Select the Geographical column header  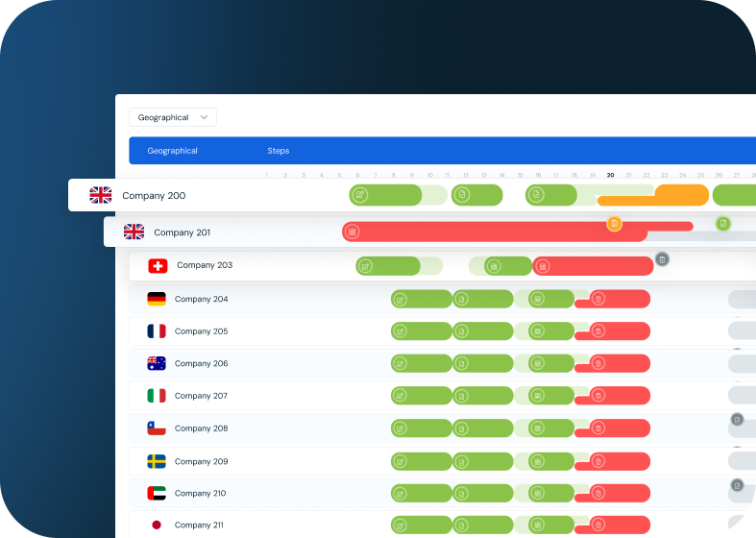pyautogui.click(x=172, y=151)
